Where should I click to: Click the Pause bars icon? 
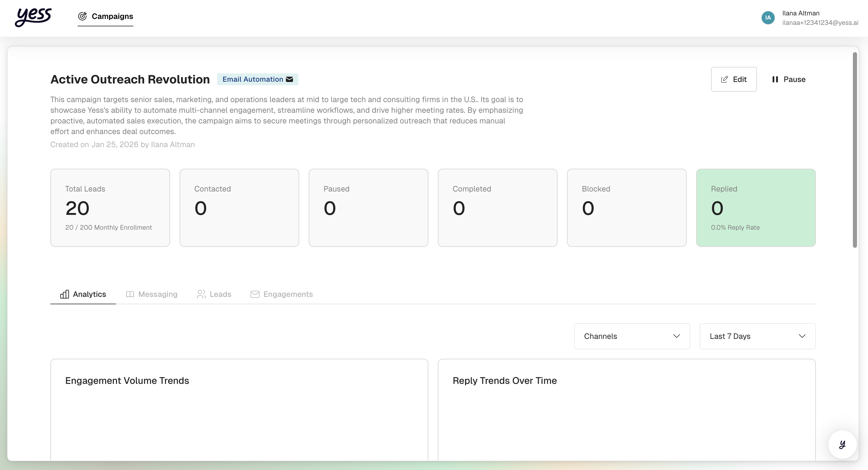tap(775, 79)
